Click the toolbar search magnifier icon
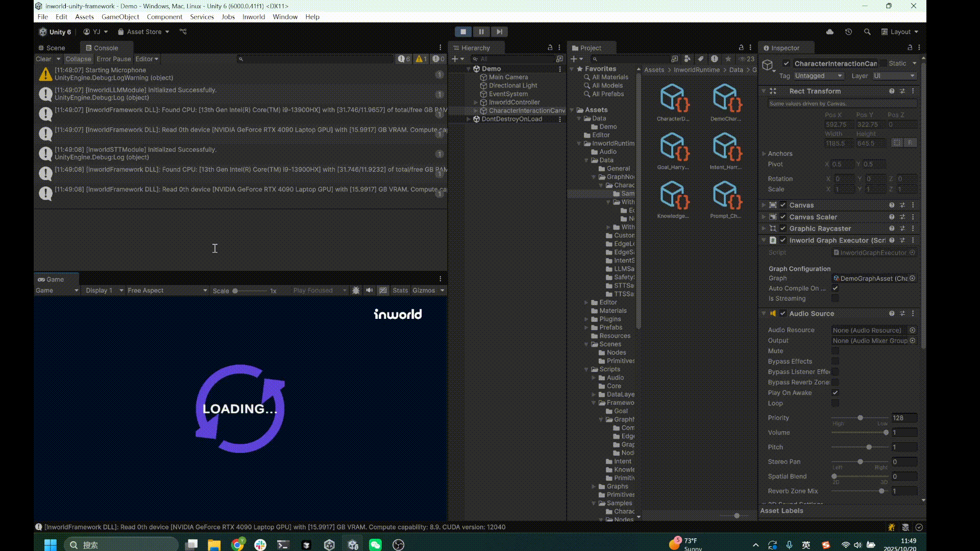The width and height of the screenshot is (980, 551). coord(867,32)
